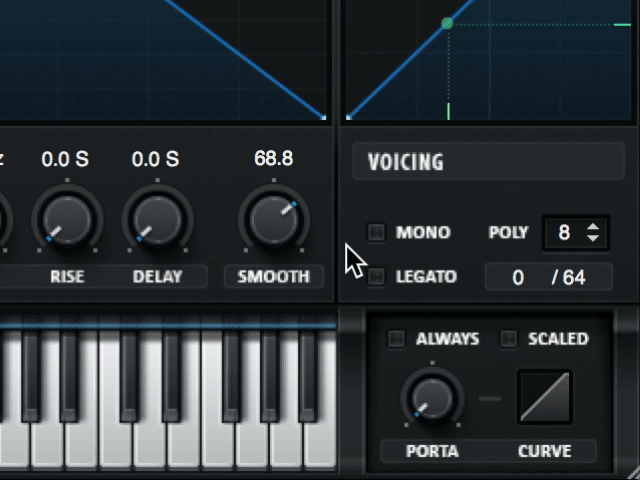
Task: Click the SCALED label
Action: [x=558, y=339]
